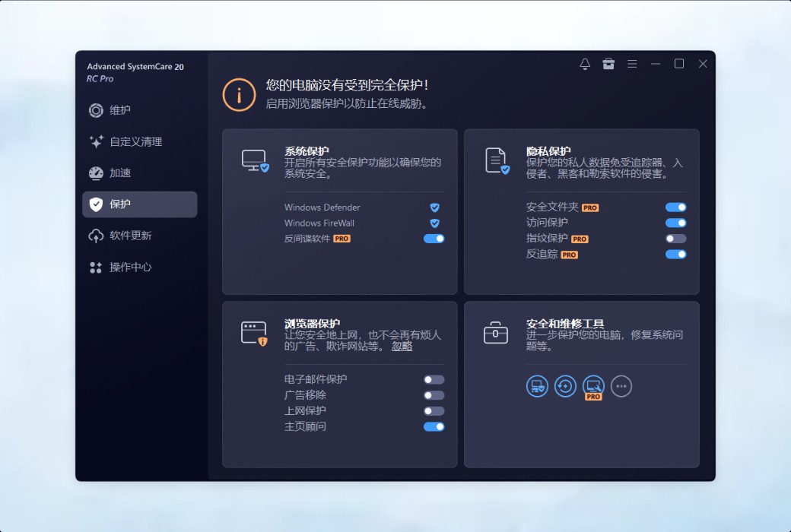Click the Advanced SystemCare 20 title

[x=135, y=67]
